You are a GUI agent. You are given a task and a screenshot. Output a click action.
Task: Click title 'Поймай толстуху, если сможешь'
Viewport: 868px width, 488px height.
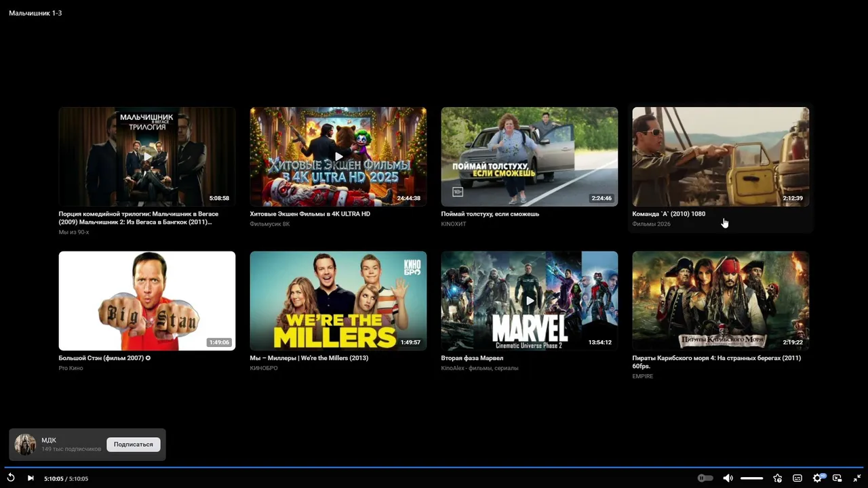tap(490, 213)
